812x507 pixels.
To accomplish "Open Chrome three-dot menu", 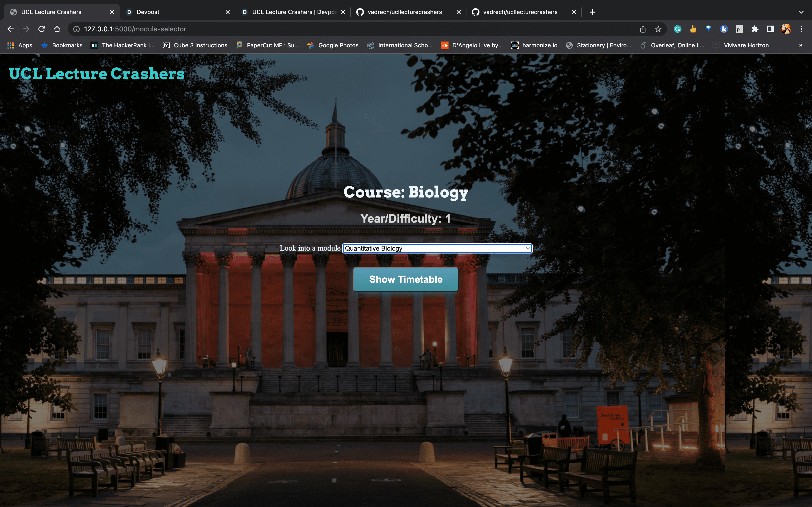I will [x=801, y=29].
